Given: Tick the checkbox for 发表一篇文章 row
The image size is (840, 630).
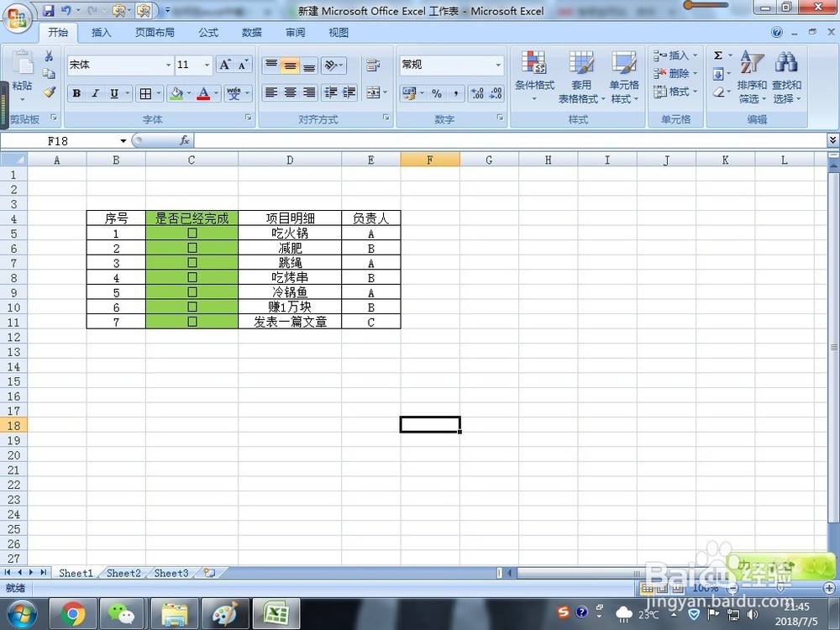Looking at the screenshot, I should 192,322.
